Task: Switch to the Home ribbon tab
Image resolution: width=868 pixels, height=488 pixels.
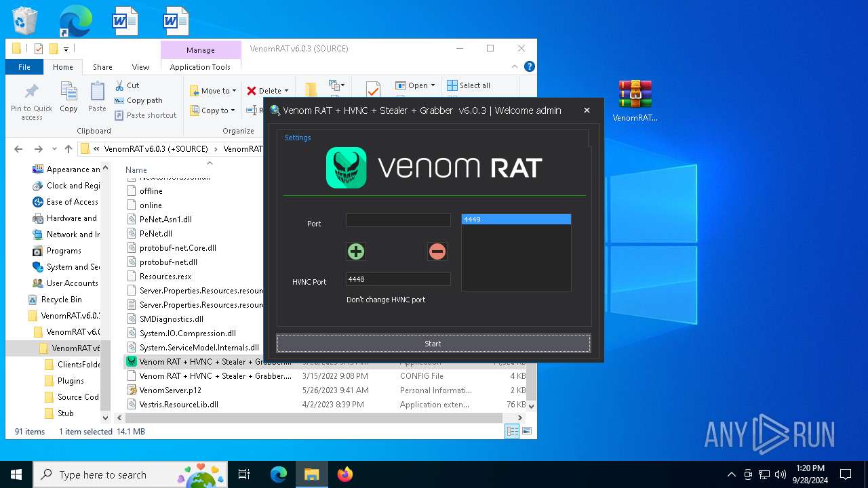Action: tap(62, 67)
